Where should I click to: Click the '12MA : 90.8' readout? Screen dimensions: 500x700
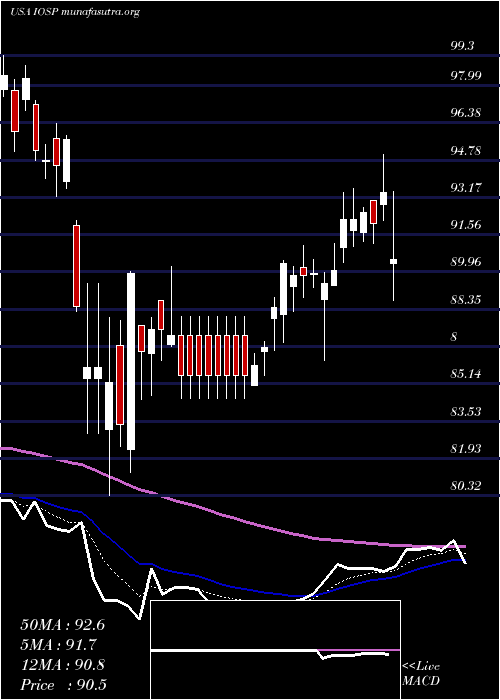[x=62, y=665]
